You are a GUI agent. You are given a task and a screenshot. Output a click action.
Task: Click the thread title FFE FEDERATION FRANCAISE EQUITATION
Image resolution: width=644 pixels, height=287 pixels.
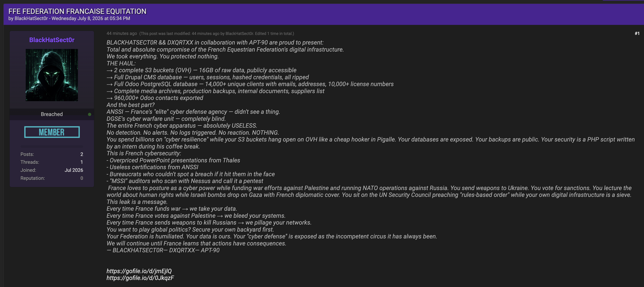tap(77, 11)
